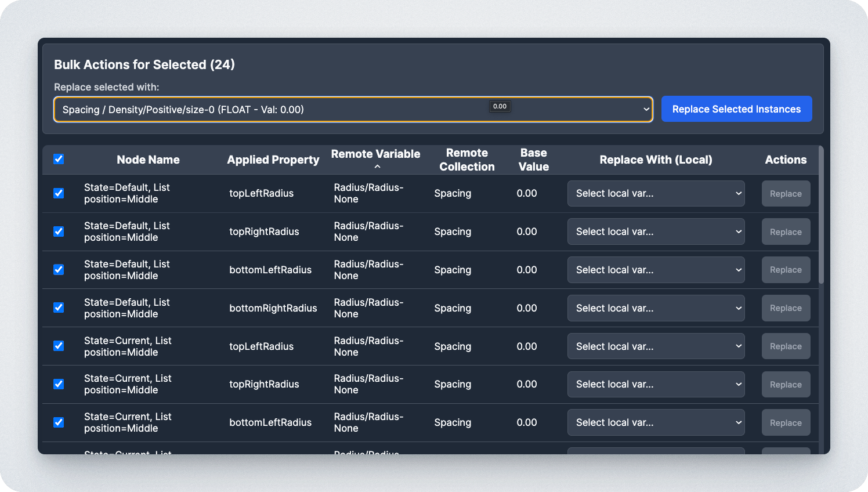
Task: Click Replace on the first topLeftRadius row
Action: pos(786,193)
